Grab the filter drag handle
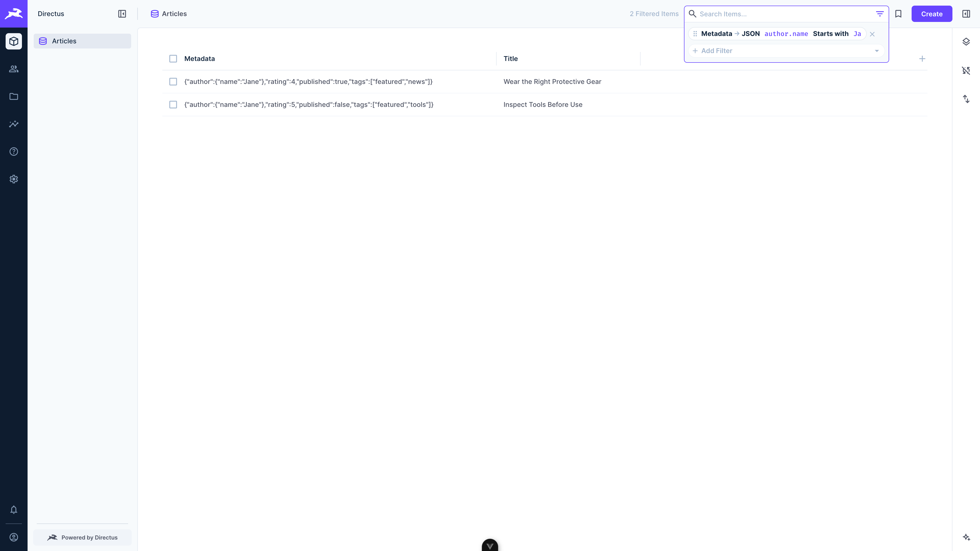 [695, 34]
